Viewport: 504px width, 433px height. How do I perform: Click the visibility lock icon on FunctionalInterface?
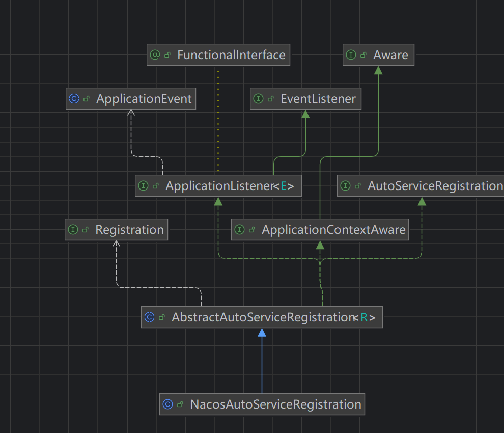(x=167, y=56)
